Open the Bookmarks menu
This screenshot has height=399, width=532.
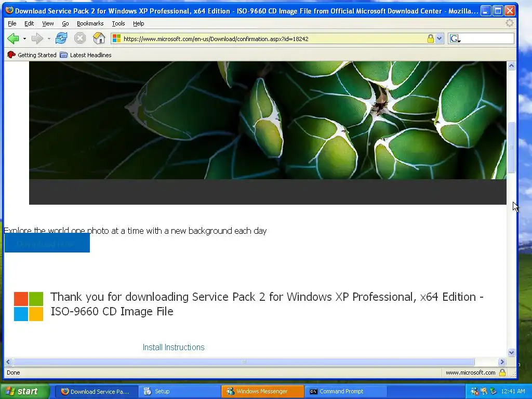90,23
